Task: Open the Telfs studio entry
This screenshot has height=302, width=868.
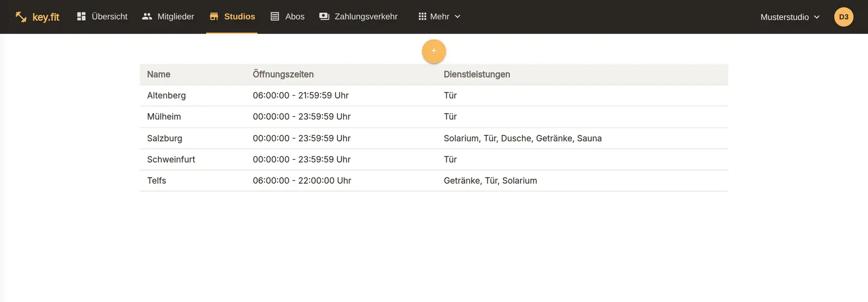Action: coord(434,181)
